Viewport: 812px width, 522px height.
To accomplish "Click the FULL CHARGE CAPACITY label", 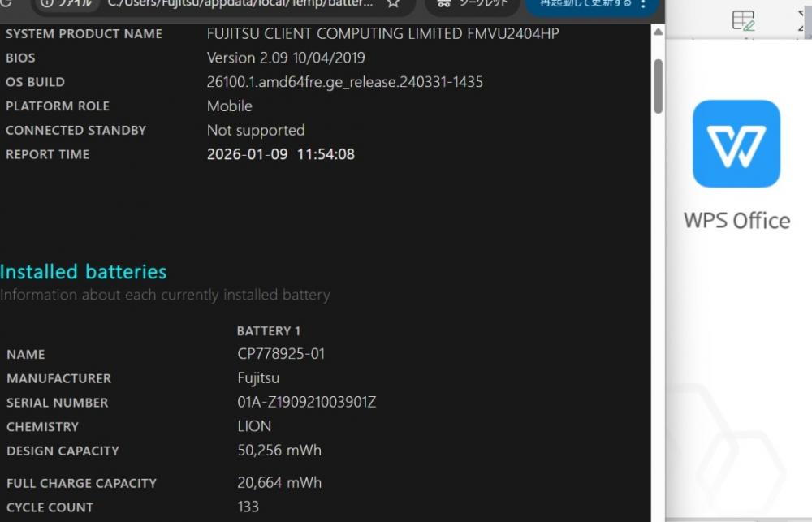I will tap(81, 483).
